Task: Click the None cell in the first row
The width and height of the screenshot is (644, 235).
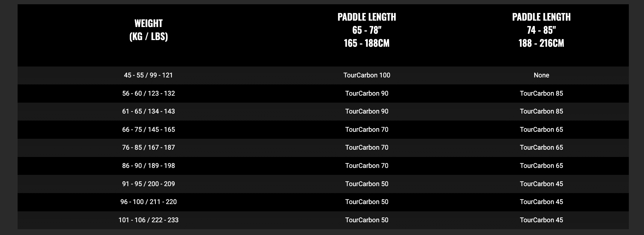Action: pos(541,75)
